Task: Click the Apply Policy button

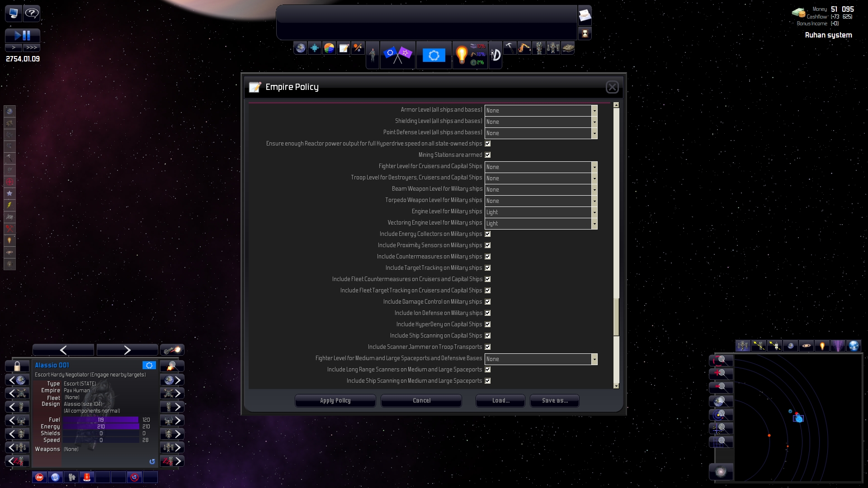Action: [335, 401]
